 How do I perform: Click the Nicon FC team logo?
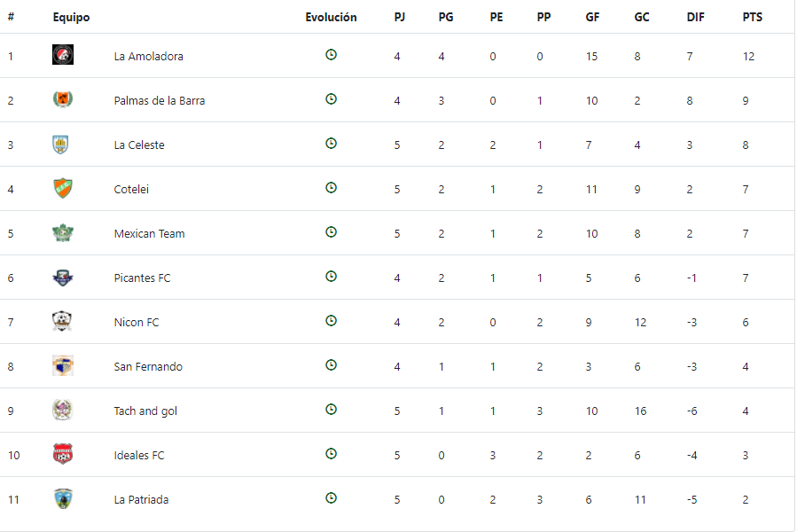pyautogui.click(x=63, y=322)
